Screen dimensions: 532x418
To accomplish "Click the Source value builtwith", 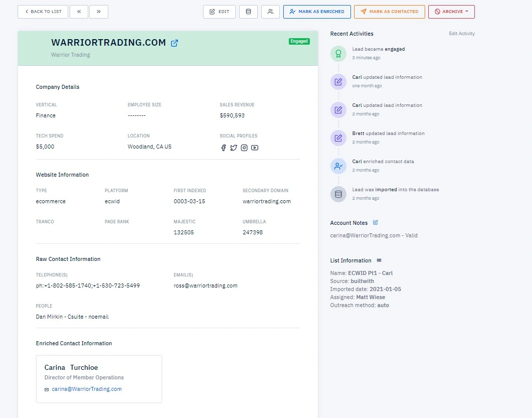I will 363,281.
